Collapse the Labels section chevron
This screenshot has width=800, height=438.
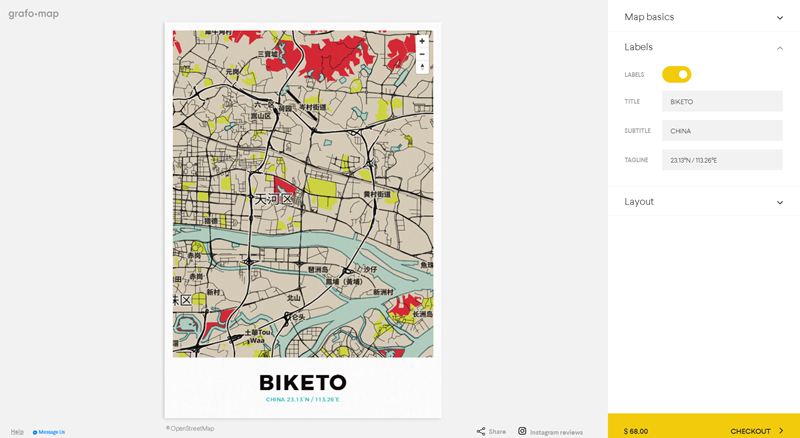[x=780, y=47]
